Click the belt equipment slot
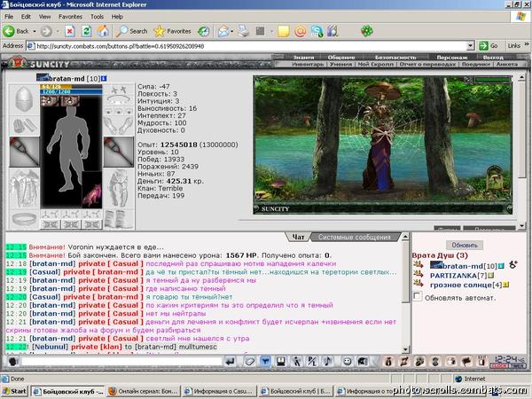This screenshot has height=399, width=532. [24, 219]
